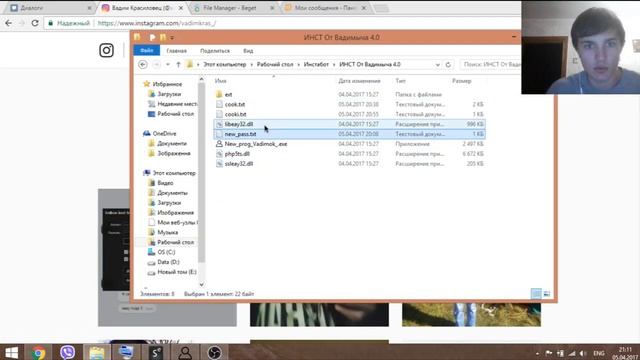This screenshot has width=640, height=360.
Task: Click the Explorer search field
Action: pyautogui.click(x=490, y=64)
